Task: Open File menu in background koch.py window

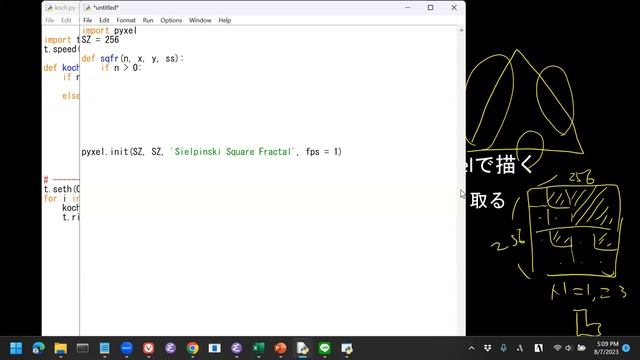Action: click(x=49, y=20)
